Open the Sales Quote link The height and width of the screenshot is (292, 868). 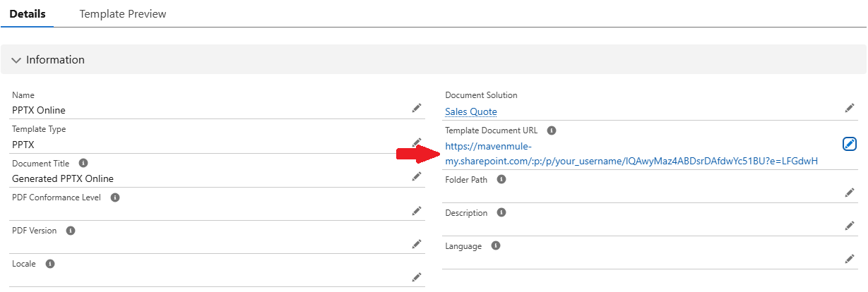[x=471, y=111]
